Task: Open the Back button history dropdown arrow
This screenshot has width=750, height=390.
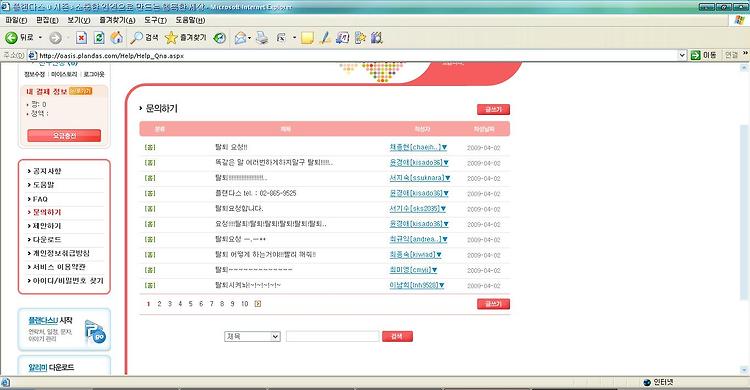Action: (x=41, y=38)
